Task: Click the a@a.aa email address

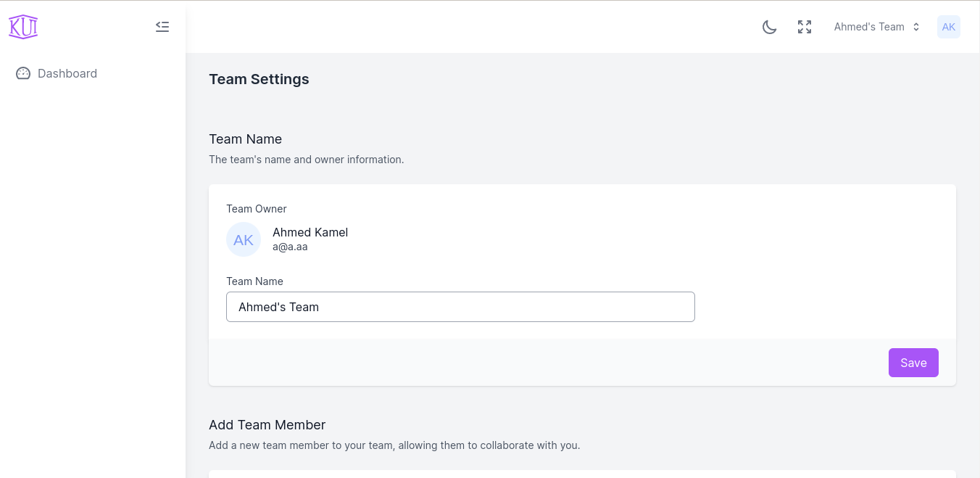Action: tap(290, 247)
